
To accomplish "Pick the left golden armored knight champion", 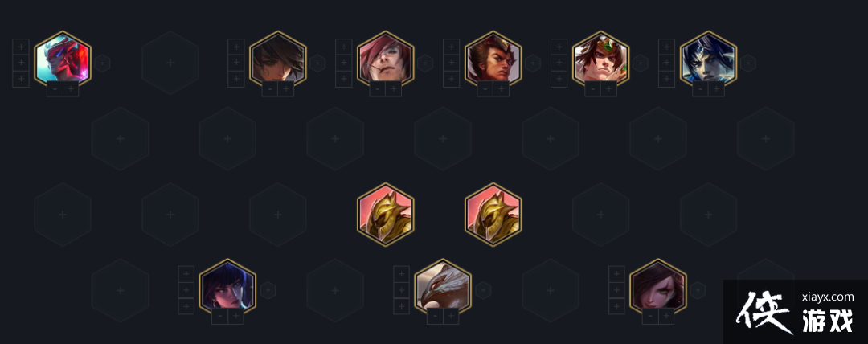I will pyautogui.click(x=385, y=215).
